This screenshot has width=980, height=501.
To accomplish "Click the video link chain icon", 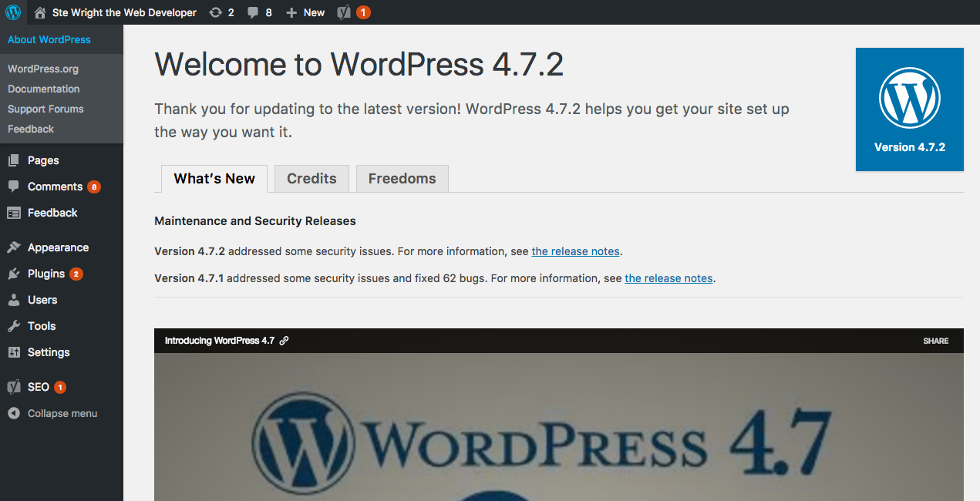I will pos(284,341).
